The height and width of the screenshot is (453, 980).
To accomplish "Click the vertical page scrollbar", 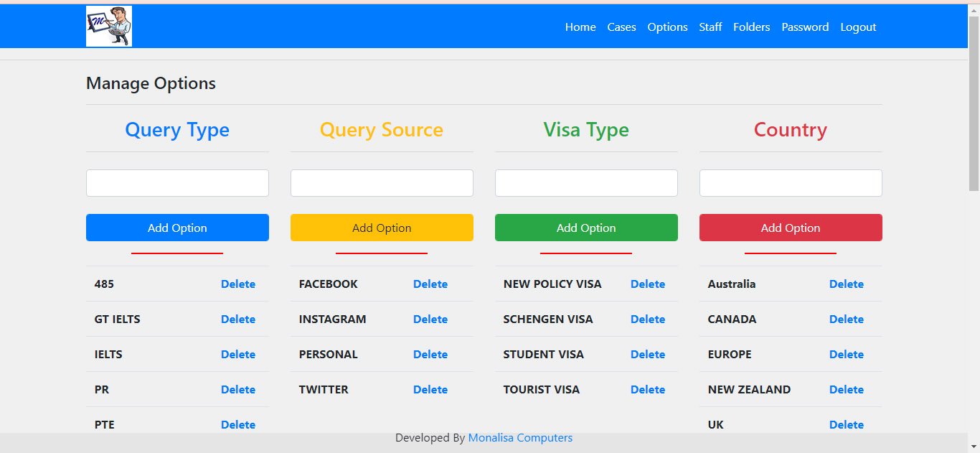I will point(974,108).
